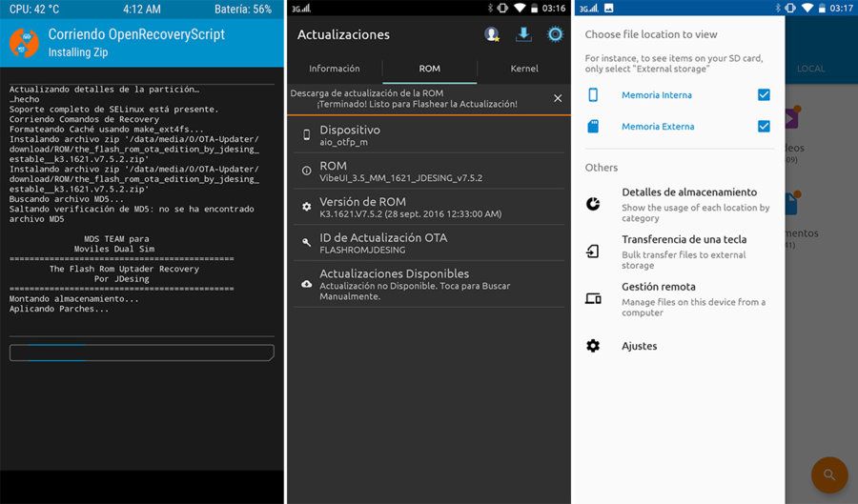Open the Versión de ROM entry
Screen dimensions: 858x504
[429, 207]
